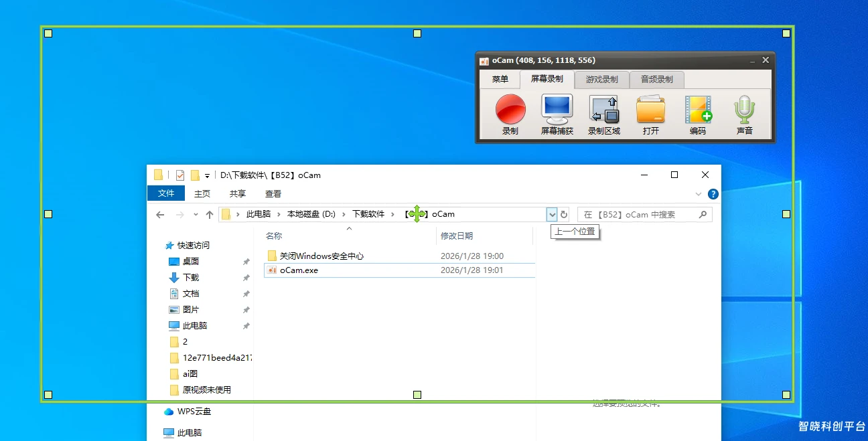Start recording with the red Record button
This screenshot has height=441, width=868.
click(x=510, y=110)
